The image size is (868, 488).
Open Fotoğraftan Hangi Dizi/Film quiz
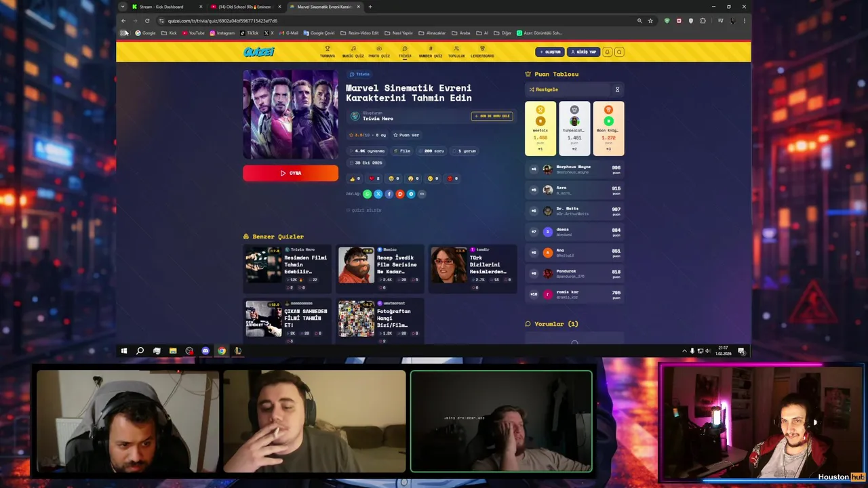coord(380,321)
